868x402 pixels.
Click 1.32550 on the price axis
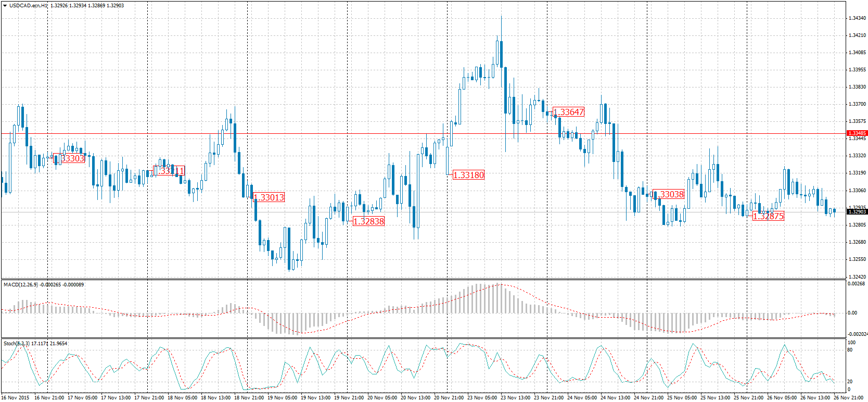pos(857,259)
